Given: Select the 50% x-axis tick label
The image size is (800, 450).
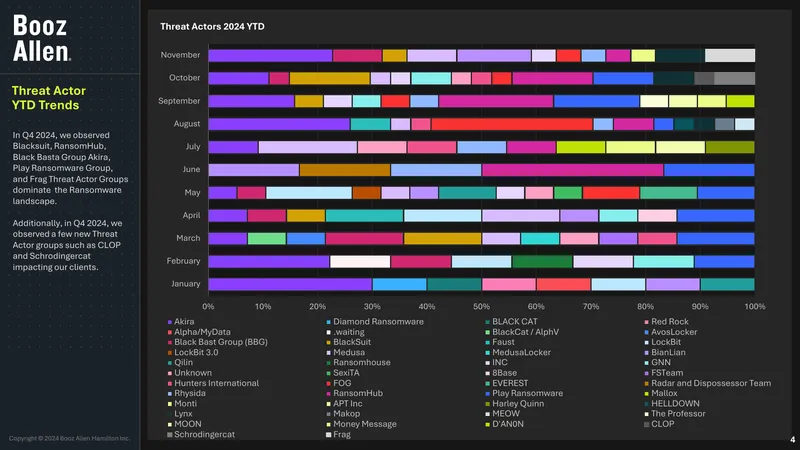Looking at the screenshot, I should 481,307.
